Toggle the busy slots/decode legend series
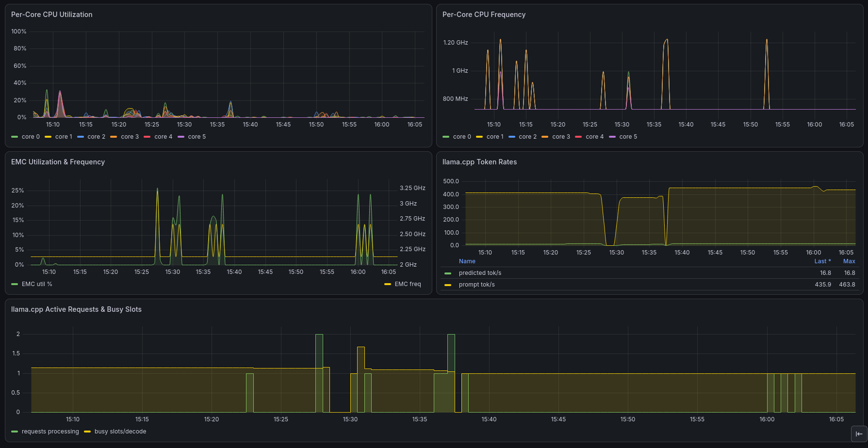The height and width of the screenshot is (448, 868). click(120, 432)
